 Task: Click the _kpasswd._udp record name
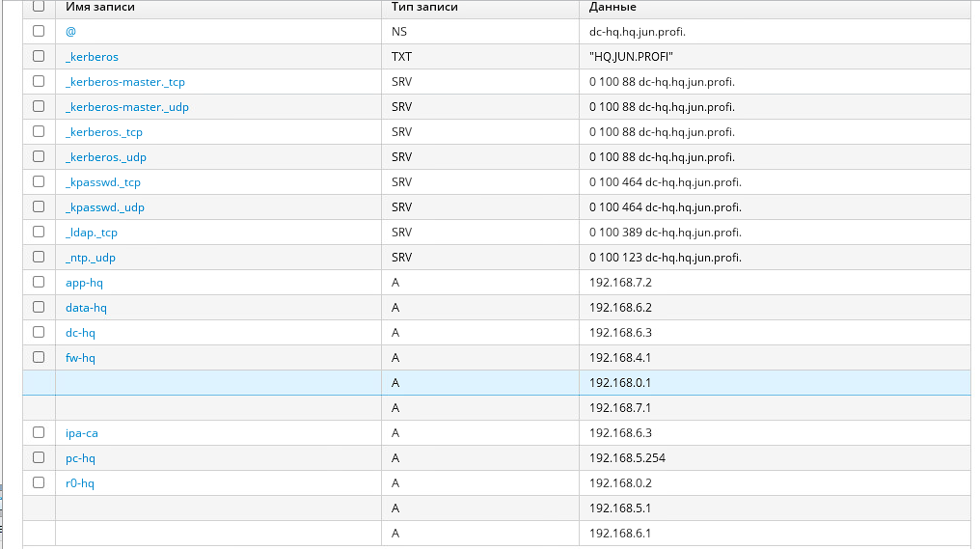tap(104, 207)
